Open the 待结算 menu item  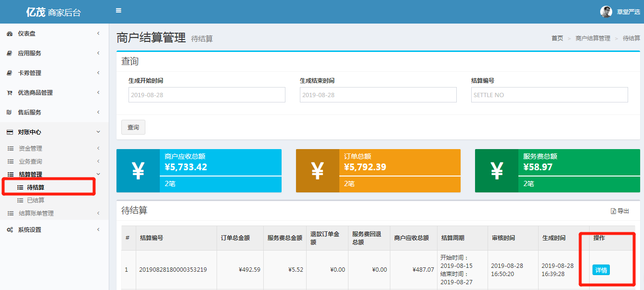(36, 187)
